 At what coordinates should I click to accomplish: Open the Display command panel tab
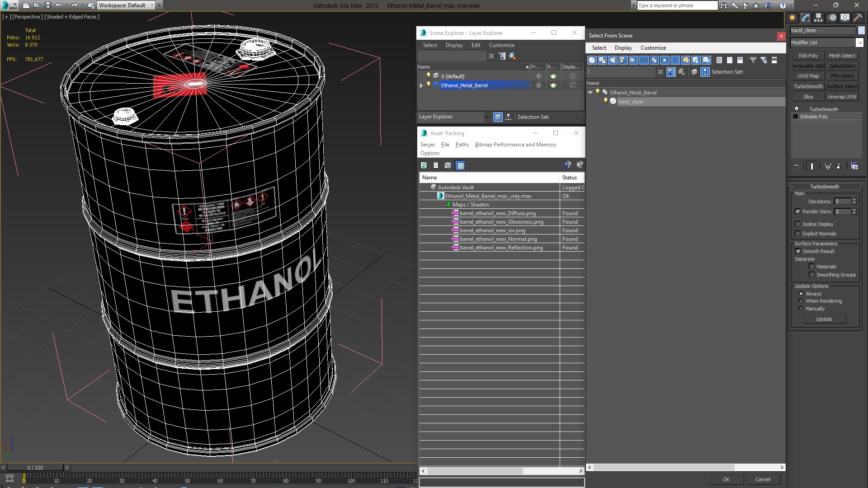click(845, 18)
